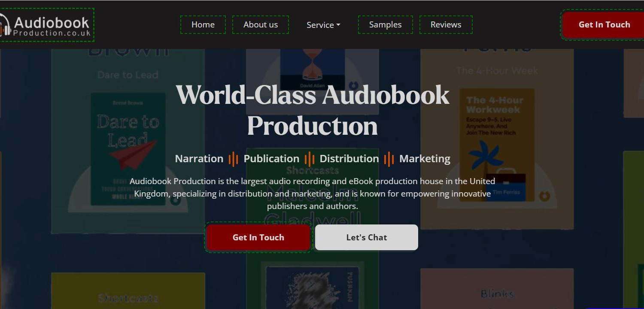Start a conversation with Let's Chat button

pyautogui.click(x=367, y=237)
